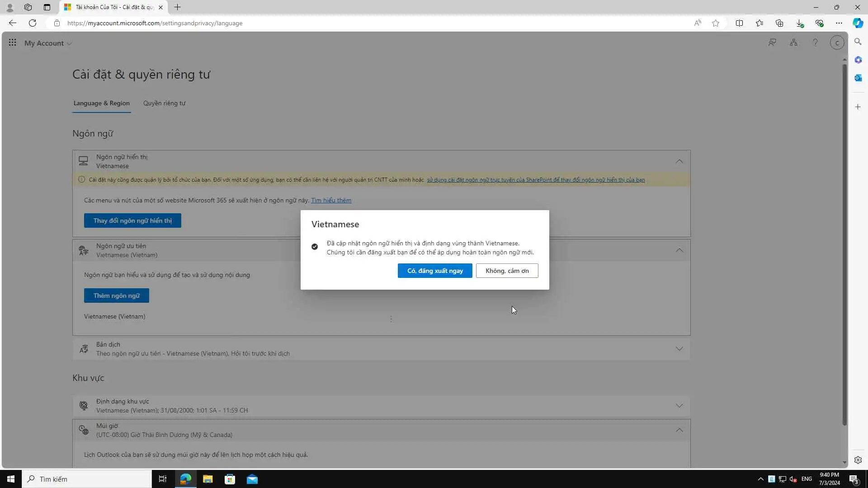
Task: Click Không, cảm ơn button
Action: (x=507, y=271)
